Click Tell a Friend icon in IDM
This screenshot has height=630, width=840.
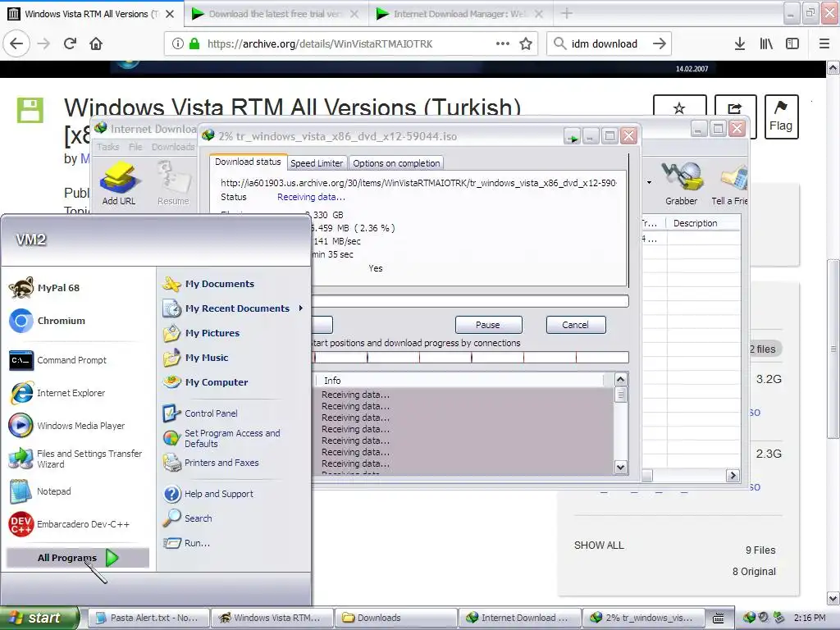click(728, 183)
